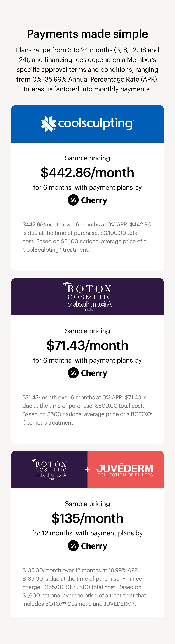Viewport: 175px width, 644px height.
Task: Click the CoolSculpting fine print disclaimer text
Action: tap(86, 237)
